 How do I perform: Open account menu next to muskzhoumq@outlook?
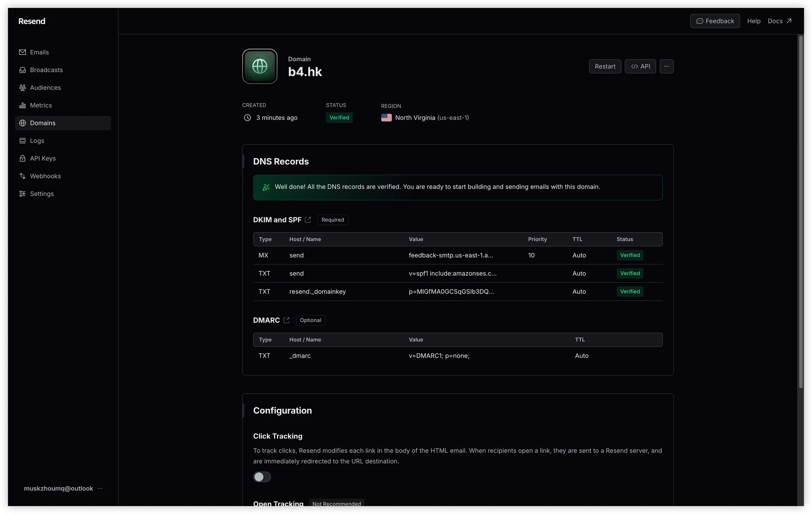[x=100, y=488]
